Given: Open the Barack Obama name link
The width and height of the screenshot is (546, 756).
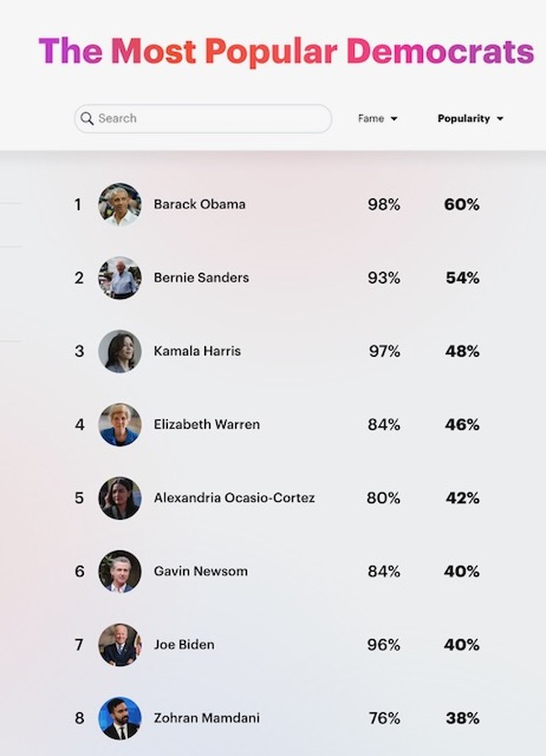Looking at the screenshot, I should tap(199, 204).
